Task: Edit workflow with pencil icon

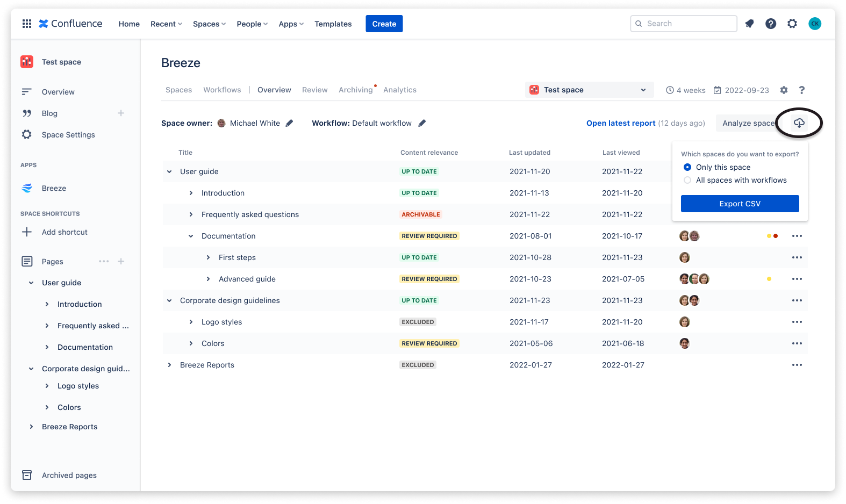Action: click(x=422, y=123)
